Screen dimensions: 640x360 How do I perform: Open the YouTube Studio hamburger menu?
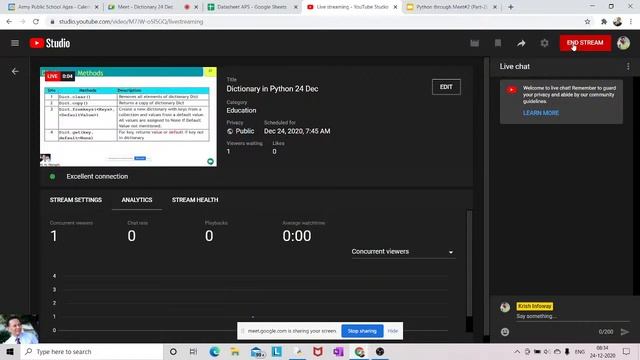[x=15, y=43]
